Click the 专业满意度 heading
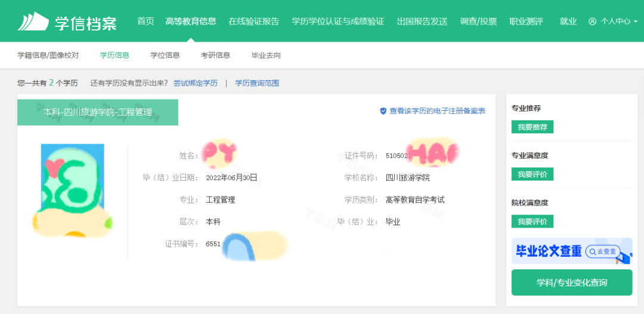The width and height of the screenshot is (644, 314). [530, 156]
